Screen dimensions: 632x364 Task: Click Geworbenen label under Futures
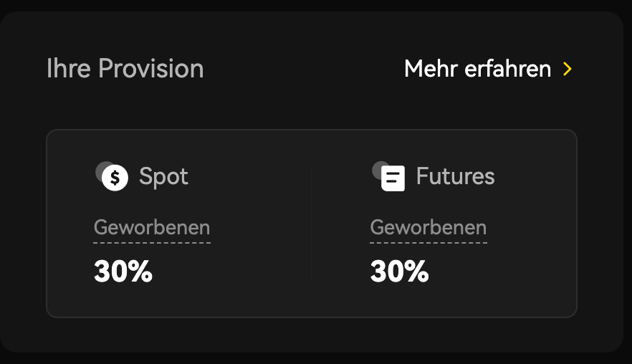pos(428,228)
